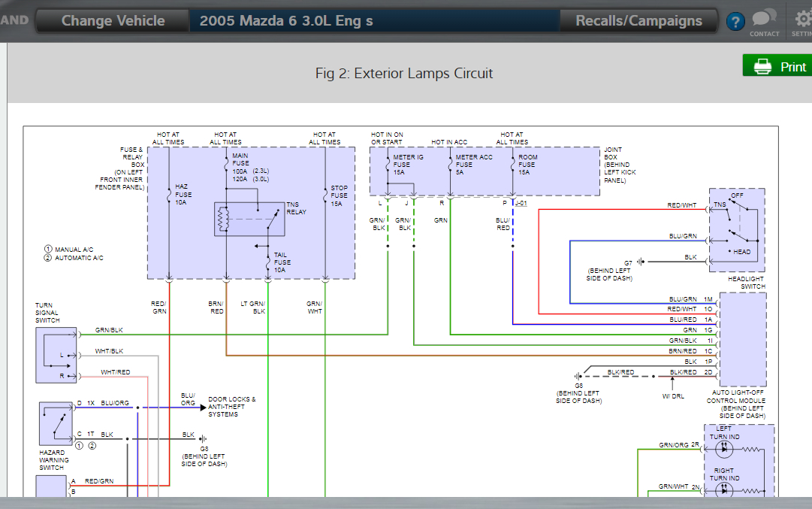Click the LEFT TURN IND label
The image size is (812, 509).
[724, 433]
